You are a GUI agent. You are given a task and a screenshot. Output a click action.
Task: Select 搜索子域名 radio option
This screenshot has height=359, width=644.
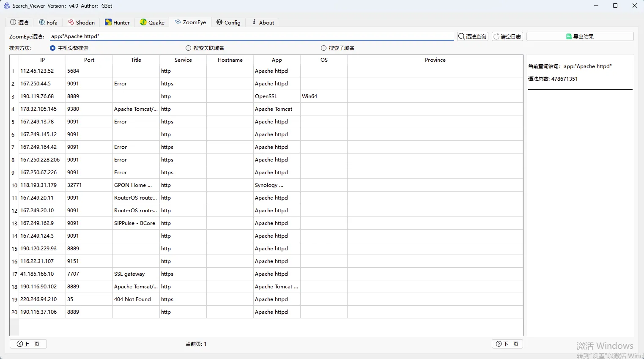pyautogui.click(x=338, y=48)
